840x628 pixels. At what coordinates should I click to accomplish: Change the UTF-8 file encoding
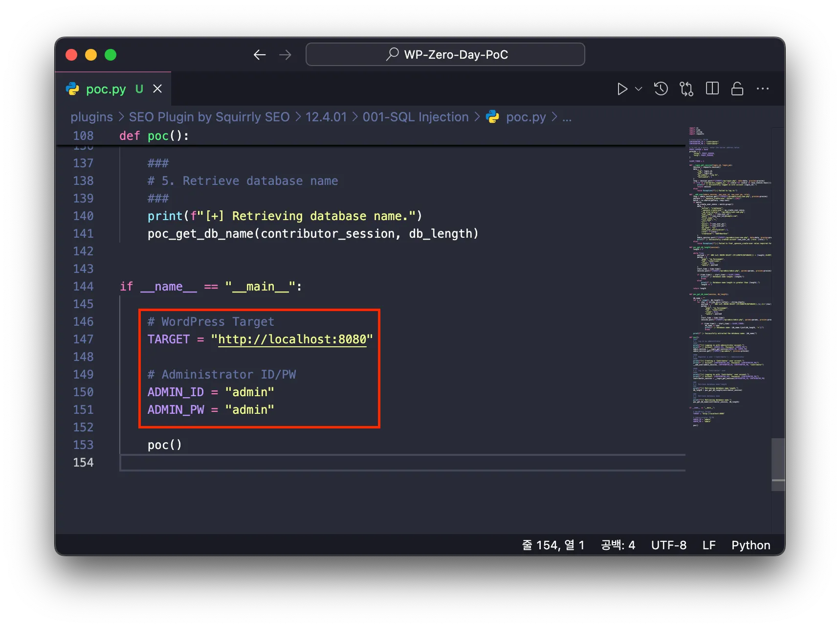[668, 545]
